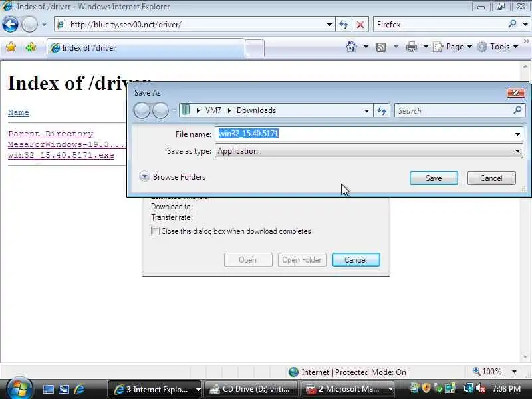Image resolution: width=532 pixels, height=399 pixels.
Task: Open the 2 Microsoft Ma... taskbar group
Action: (x=348, y=389)
